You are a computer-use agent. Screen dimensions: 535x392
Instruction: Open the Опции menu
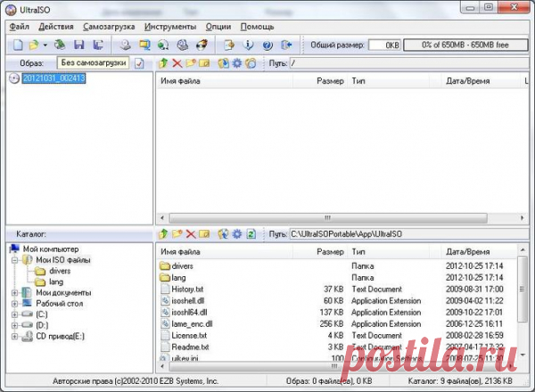tap(218, 27)
